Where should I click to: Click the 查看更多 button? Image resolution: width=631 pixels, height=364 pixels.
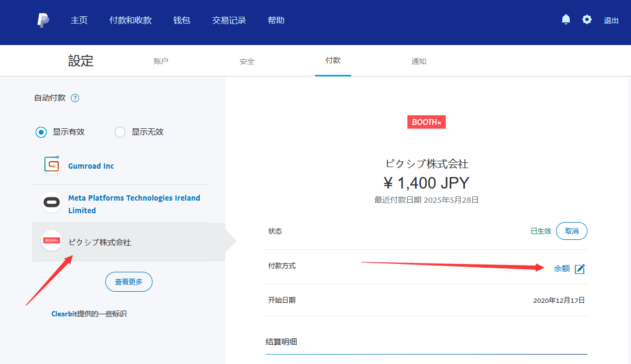(129, 282)
